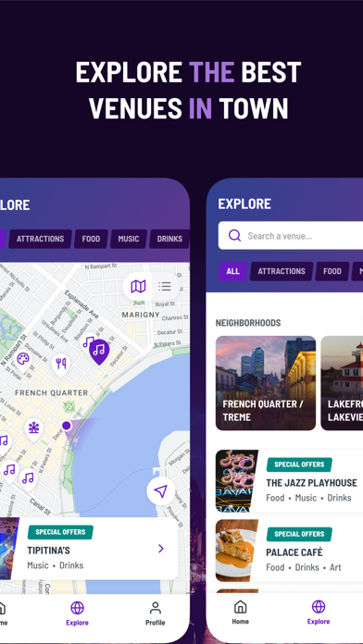
Task: Filter map by Drinks
Action: coord(169,239)
